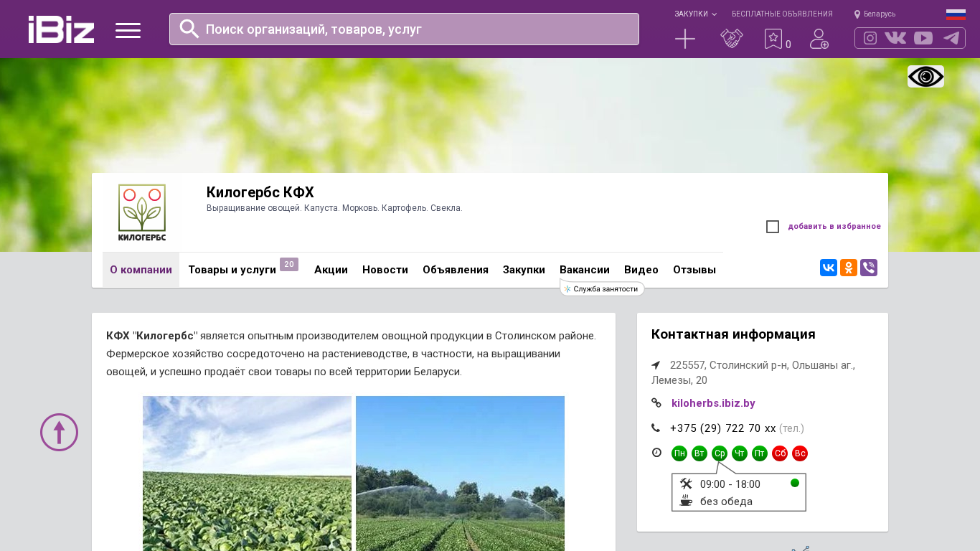980x551 pixels.
Task: Open the Закупки tab
Action: tap(524, 270)
